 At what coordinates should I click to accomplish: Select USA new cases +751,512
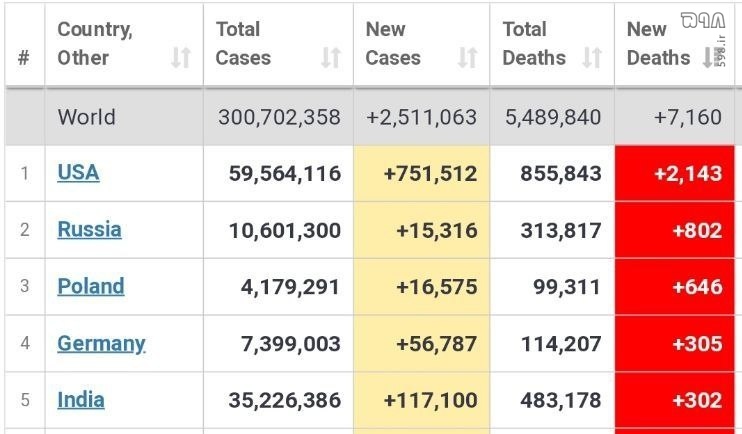click(430, 174)
